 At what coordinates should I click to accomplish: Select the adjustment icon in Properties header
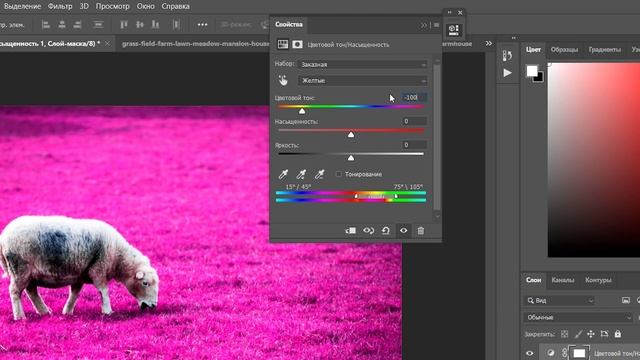[x=283, y=44]
